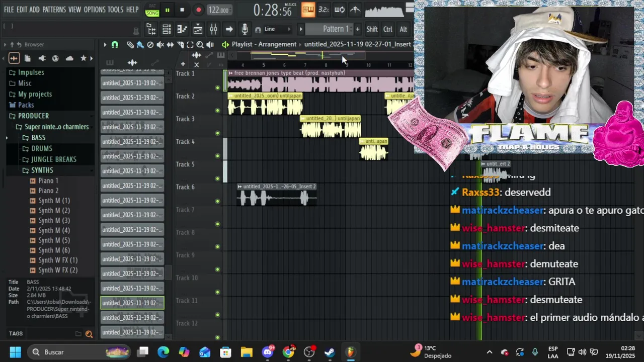Click the right-arrow icon beside the mixer button
The image size is (644, 362).
coord(229,29)
